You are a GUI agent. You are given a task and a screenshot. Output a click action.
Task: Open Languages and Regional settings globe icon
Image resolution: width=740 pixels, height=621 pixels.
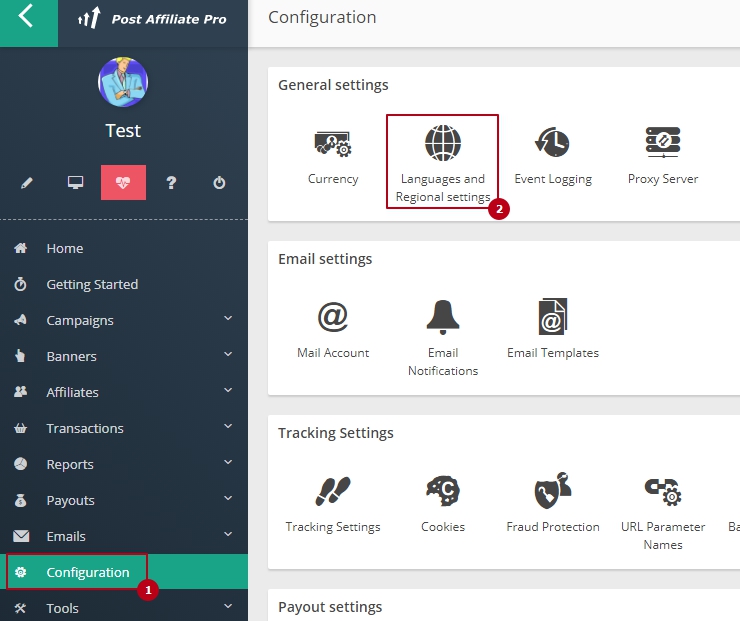442,144
